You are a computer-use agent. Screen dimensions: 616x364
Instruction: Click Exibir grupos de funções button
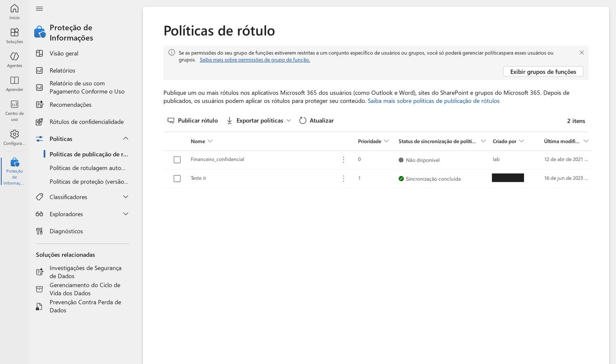click(543, 72)
